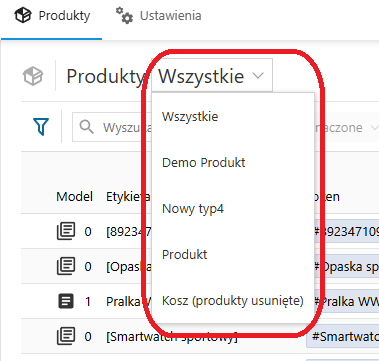Click model icon in Smartwatch sportowy row
The image size is (379, 361).
66,336
